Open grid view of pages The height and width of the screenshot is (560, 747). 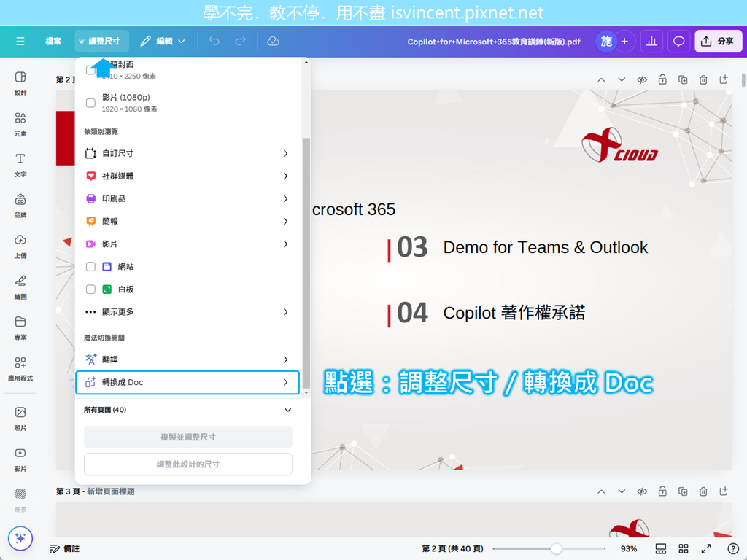(683, 548)
